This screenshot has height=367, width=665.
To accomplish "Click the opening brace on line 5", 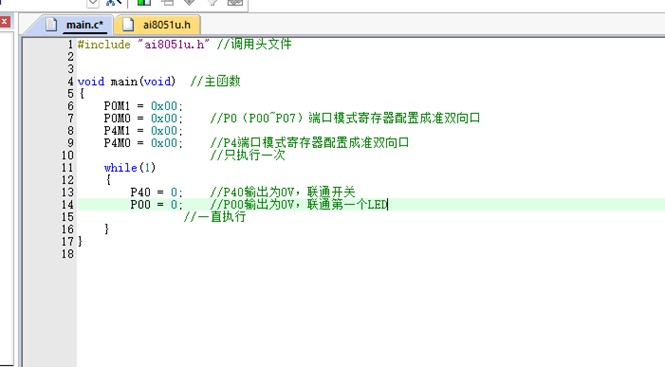I will click(81, 93).
